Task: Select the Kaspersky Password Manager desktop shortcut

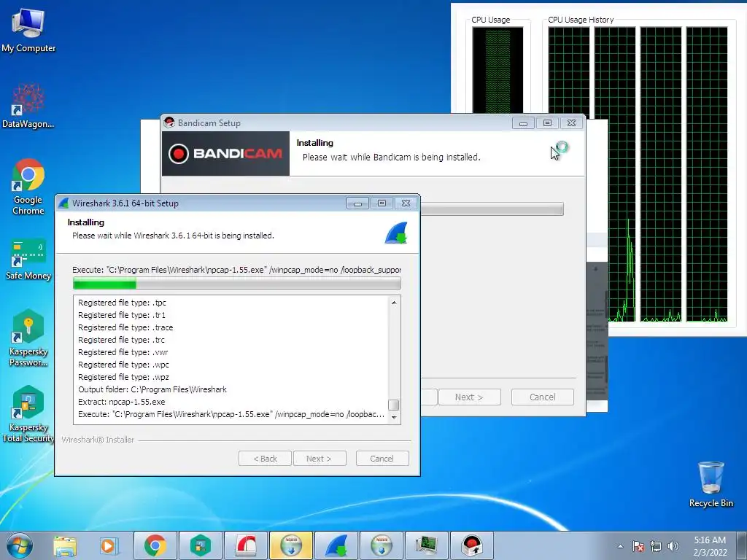Action: click(x=28, y=338)
